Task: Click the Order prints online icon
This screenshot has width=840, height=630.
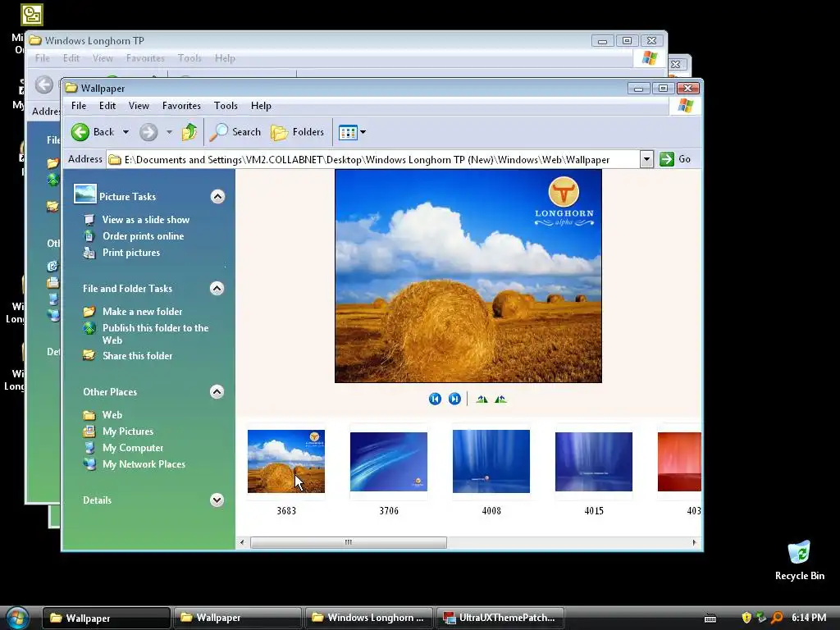Action: [x=89, y=235]
